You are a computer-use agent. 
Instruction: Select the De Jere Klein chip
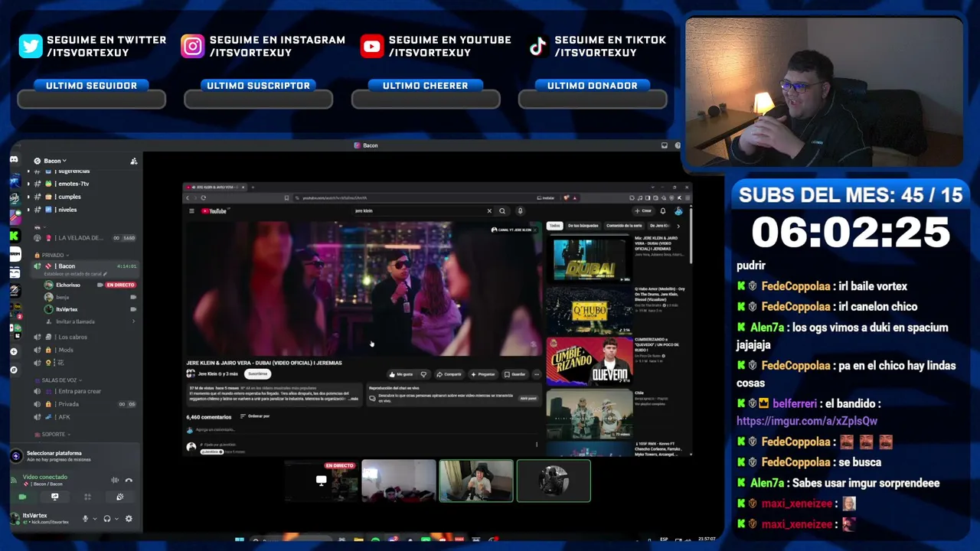pyautogui.click(x=659, y=226)
